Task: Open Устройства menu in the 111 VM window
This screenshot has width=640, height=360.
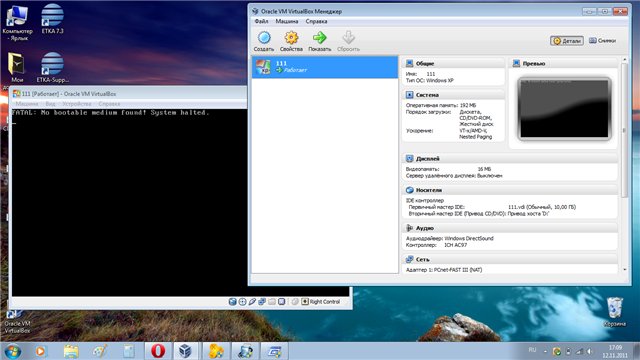Action: click(77, 104)
